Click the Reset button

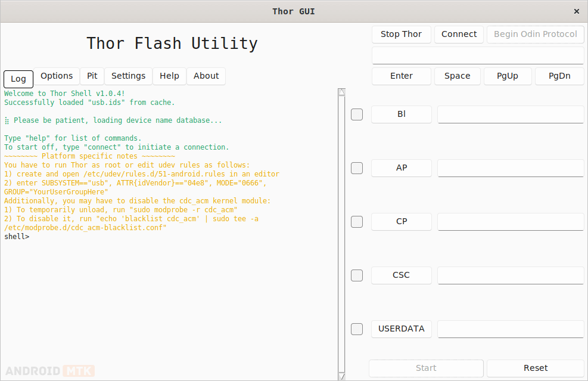[536, 368]
